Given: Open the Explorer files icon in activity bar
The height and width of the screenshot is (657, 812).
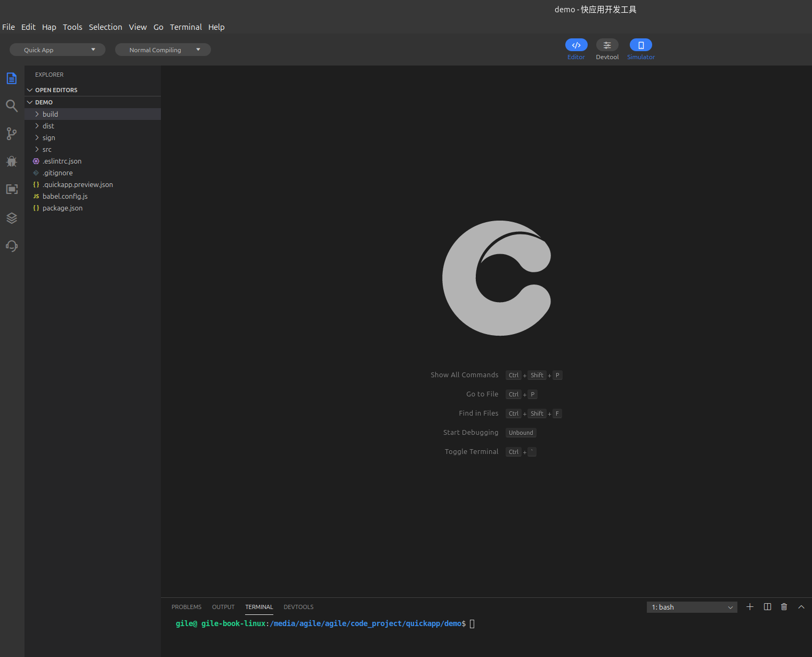Looking at the screenshot, I should pyautogui.click(x=12, y=78).
